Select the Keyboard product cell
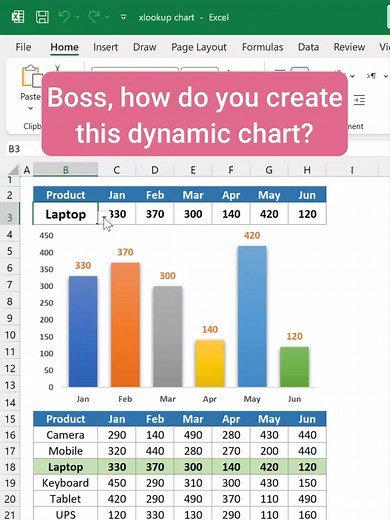 [x=65, y=483]
